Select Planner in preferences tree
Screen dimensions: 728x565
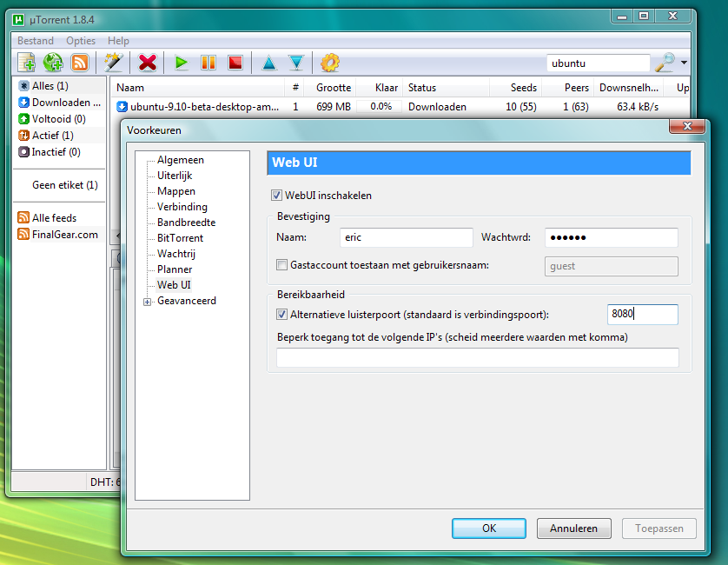tap(175, 269)
